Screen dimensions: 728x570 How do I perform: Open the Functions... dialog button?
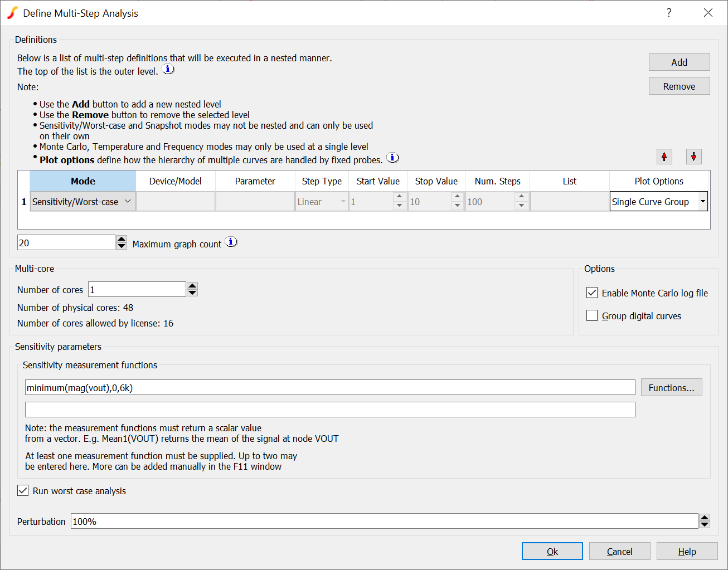[x=671, y=388]
